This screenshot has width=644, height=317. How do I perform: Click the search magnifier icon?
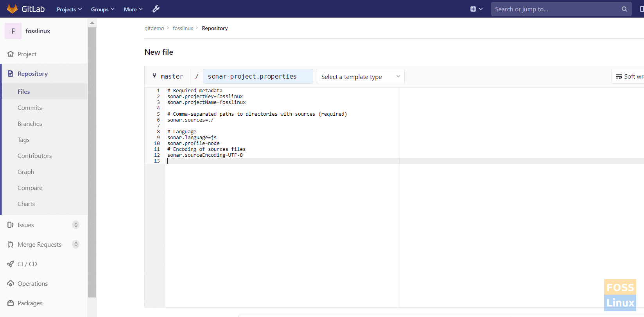point(624,9)
